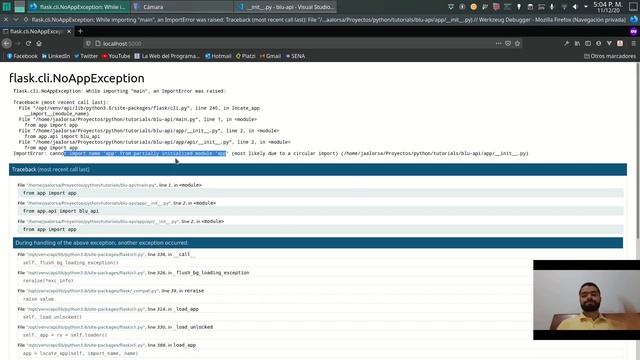
Task: Click frame line 'reraise(*exc_info)'
Action: point(320,281)
